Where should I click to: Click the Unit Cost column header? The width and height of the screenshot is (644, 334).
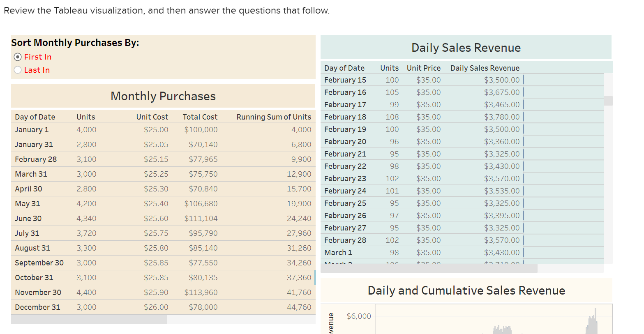pos(152,117)
